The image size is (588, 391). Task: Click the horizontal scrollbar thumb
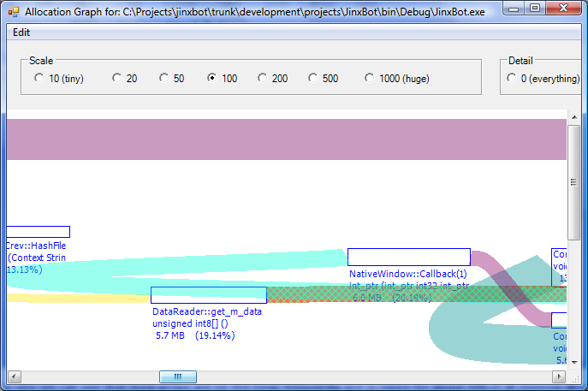click(178, 376)
